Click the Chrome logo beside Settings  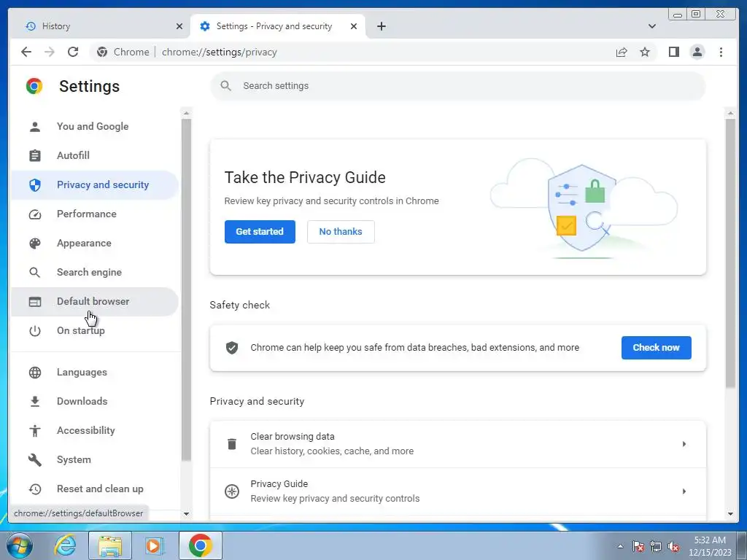click(x=34, y=86)
